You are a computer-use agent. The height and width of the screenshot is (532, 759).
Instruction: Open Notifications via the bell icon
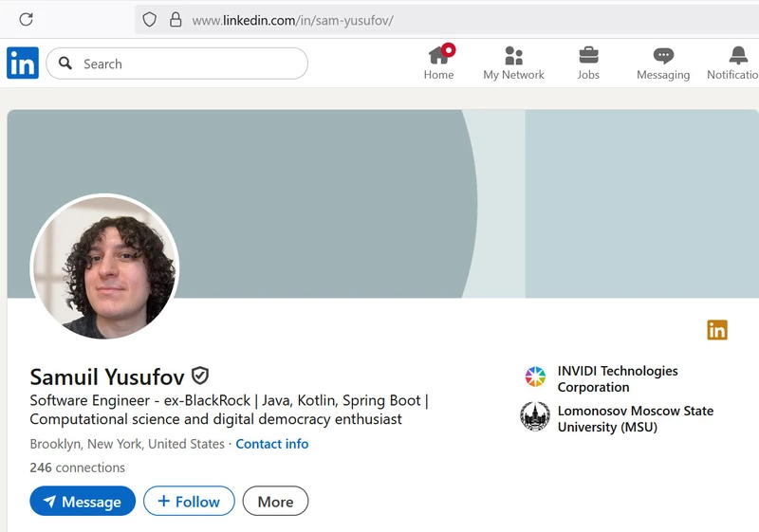pos(738,56)
